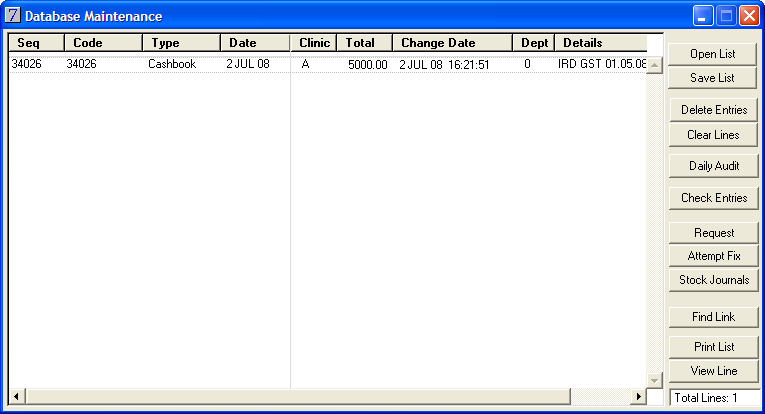Select the Cashbook type cell
The image size is (765, 414).
(172, 64)
